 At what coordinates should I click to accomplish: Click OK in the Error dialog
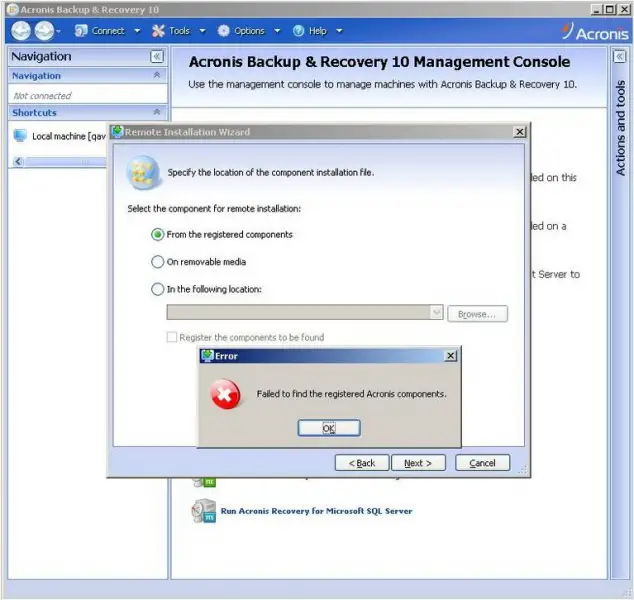click(329, 428)
